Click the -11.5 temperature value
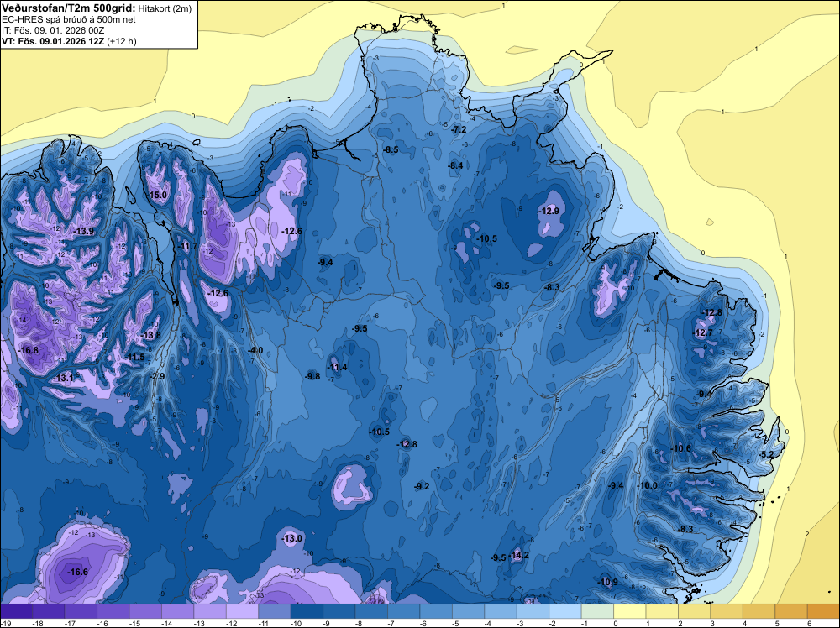 coord(135,357)
